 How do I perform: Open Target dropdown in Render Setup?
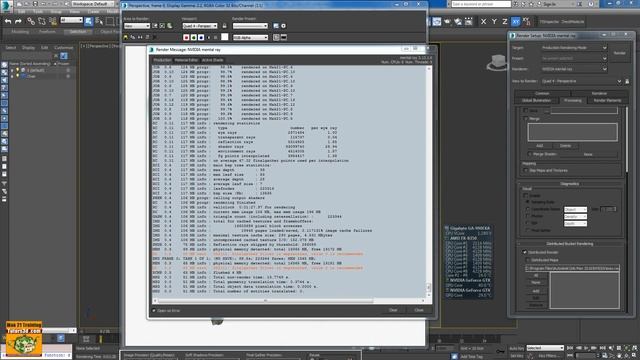(x=574, y=47)
